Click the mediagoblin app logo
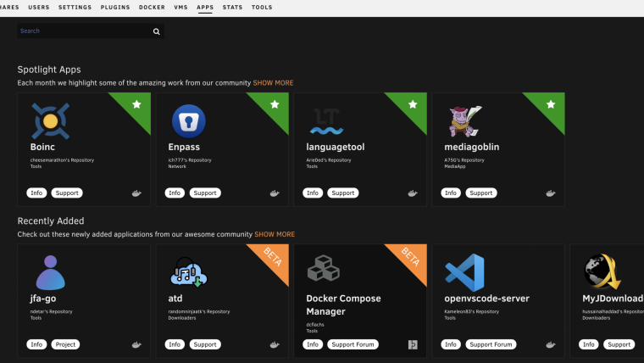The height and width of the screenshot is (363, 644). pos(465,121)
